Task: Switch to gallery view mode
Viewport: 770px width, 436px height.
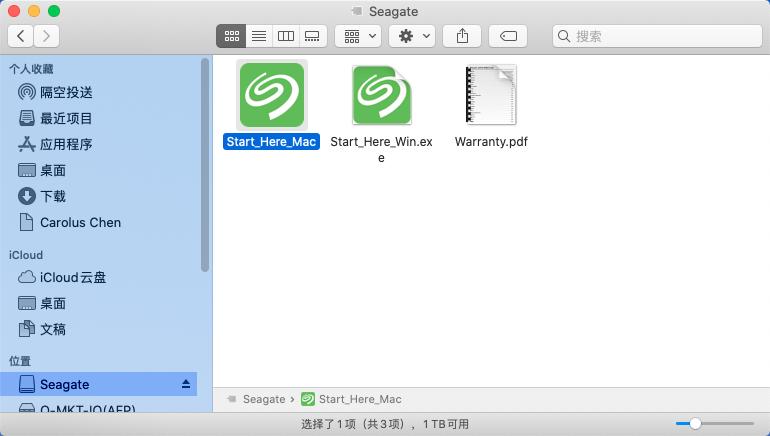Action: 313,36
